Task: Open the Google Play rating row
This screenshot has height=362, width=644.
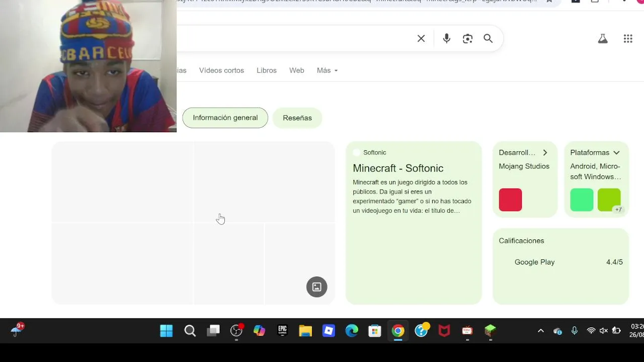Action: pyautogui.click(x=561, y=262)
